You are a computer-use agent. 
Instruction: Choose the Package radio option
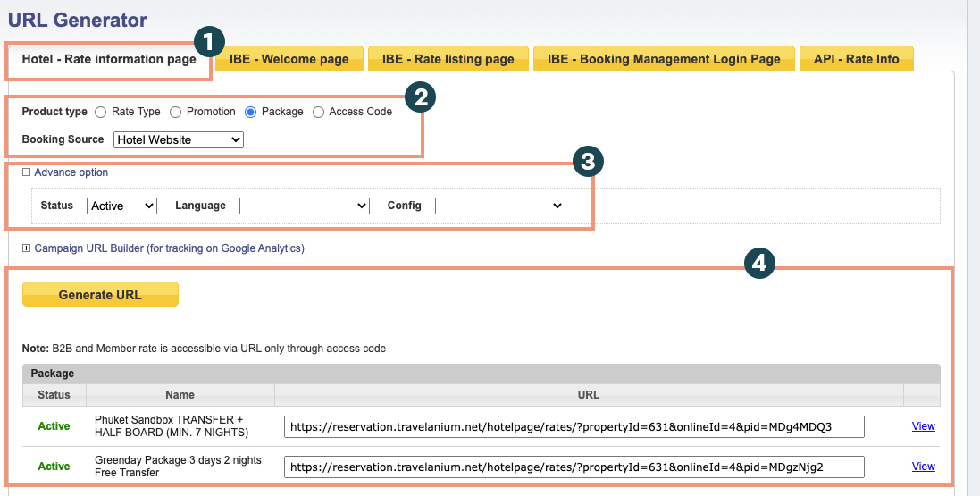tap(251, 112)
